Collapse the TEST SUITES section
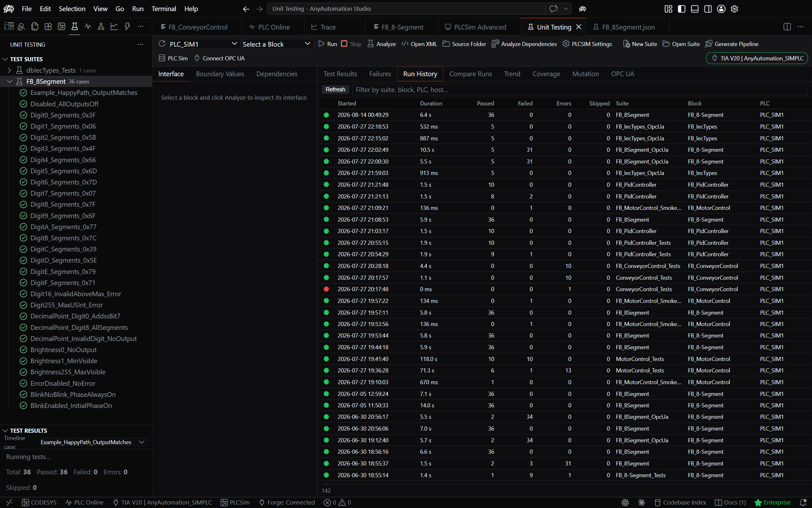Image resolution: width=812 pixels, height=508 pixels. pyautogui.click(x=5, y=59)
